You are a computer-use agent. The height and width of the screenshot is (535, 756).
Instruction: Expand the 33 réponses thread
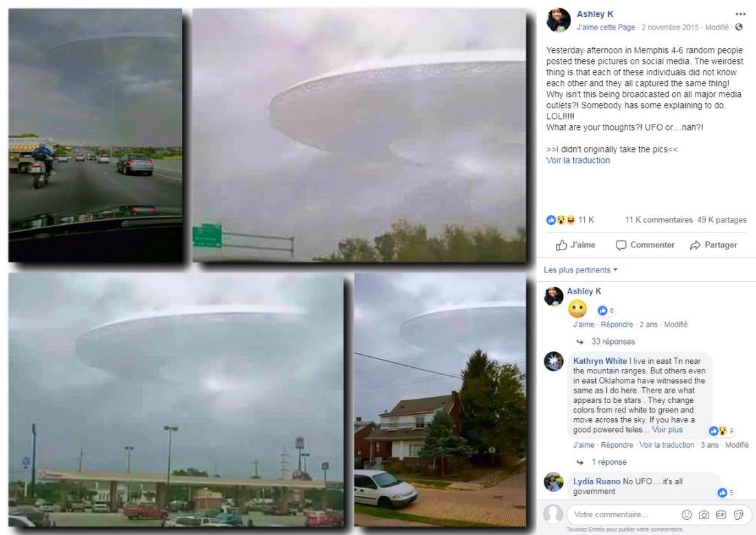pyautogui.click(x=613, y=342)
